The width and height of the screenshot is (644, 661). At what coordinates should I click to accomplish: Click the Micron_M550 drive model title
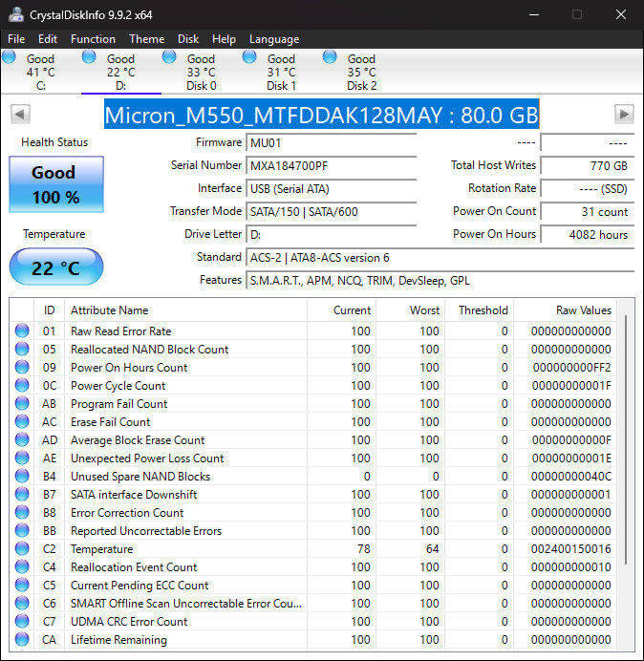coord(321,115)
